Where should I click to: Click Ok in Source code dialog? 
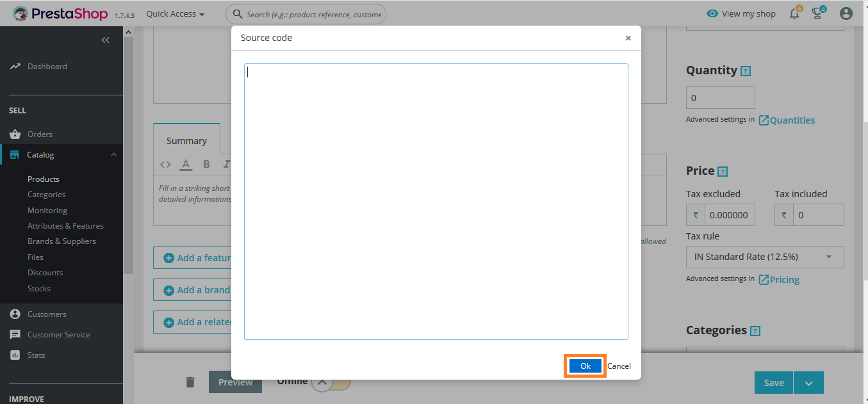pos(585,366)
